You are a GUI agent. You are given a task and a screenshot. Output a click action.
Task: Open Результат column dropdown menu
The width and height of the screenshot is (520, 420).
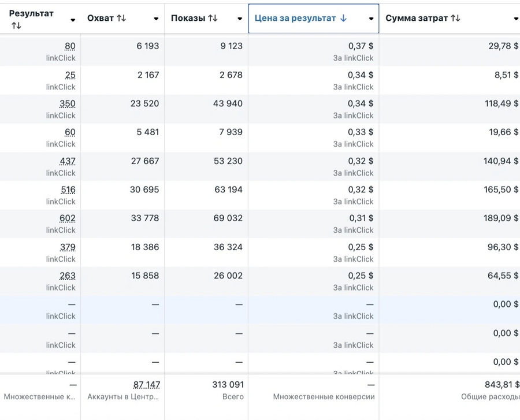click(x=73, y=20)
